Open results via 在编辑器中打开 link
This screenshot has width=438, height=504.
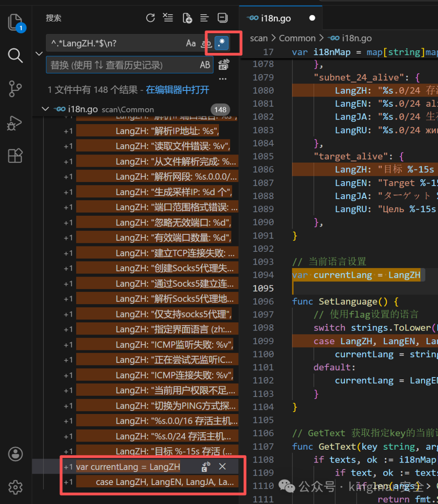pyautogui.click(x=177, y=90)
